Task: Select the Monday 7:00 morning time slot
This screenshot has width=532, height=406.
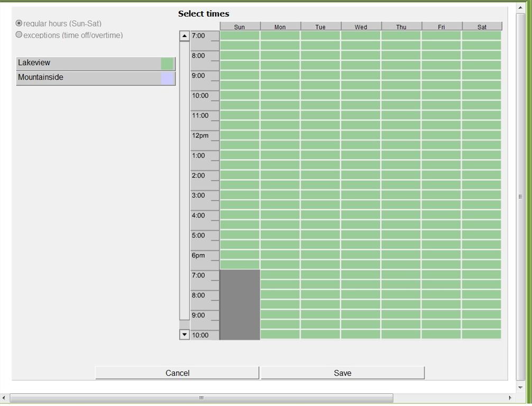Action: [280, 35]
